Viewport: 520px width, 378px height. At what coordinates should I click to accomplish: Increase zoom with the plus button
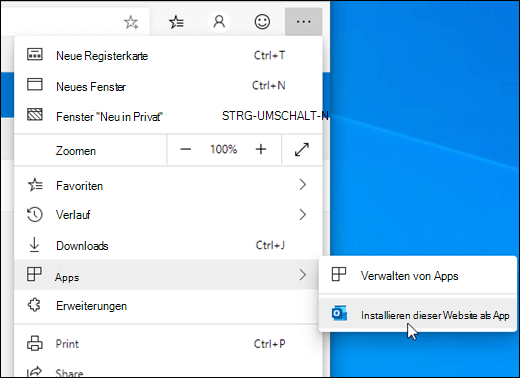tap(261, 149)
